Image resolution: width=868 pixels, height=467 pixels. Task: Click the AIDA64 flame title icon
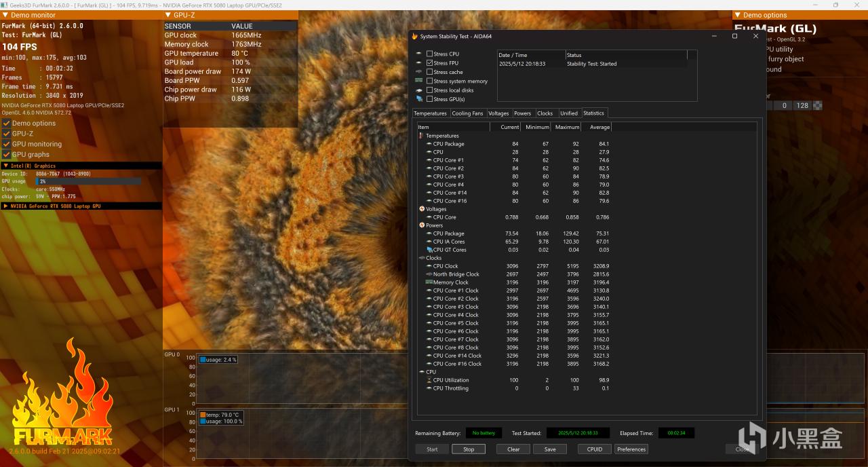(415, 36)
